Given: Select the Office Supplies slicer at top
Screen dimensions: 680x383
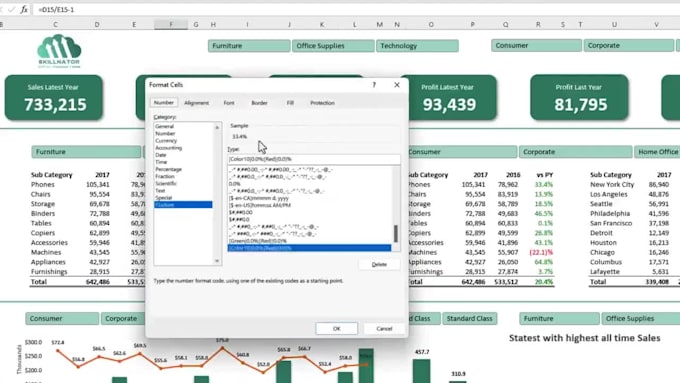Looking at the screenshot, I should [333, 46].
